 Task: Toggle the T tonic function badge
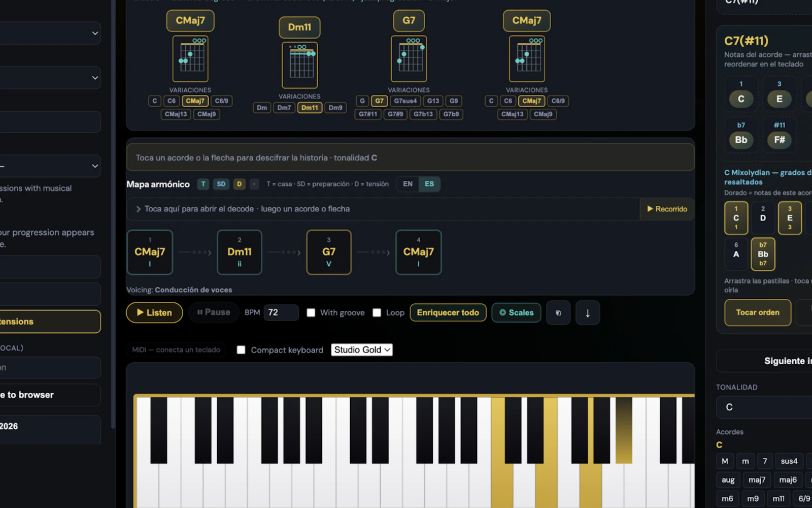(204, 184)
